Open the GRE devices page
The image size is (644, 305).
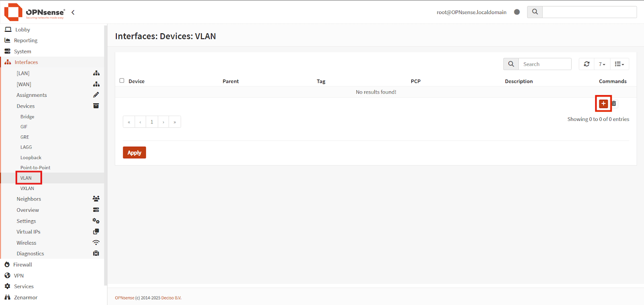pyautogui.click(x=25, y=137)
